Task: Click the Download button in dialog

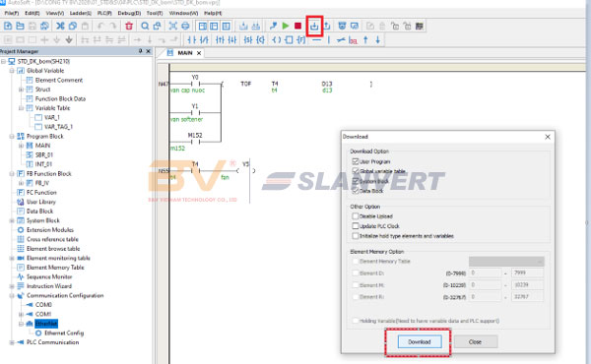Action: click(x=420, y=341)
